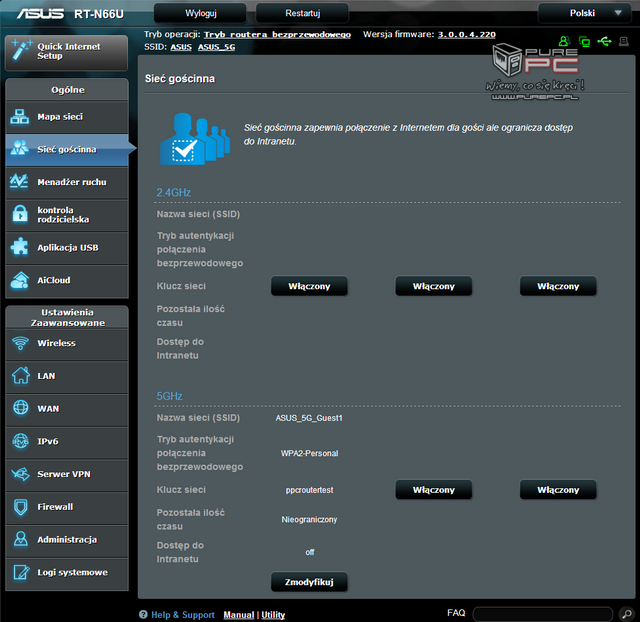Enable second 2.4GHz guest network Włączony

433,286
